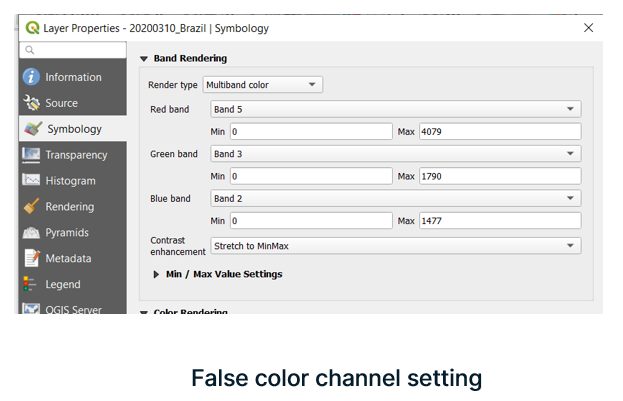This screenshot has width=623, height=401.
Task: Click the Red band Max field
Action: point(500,132)
